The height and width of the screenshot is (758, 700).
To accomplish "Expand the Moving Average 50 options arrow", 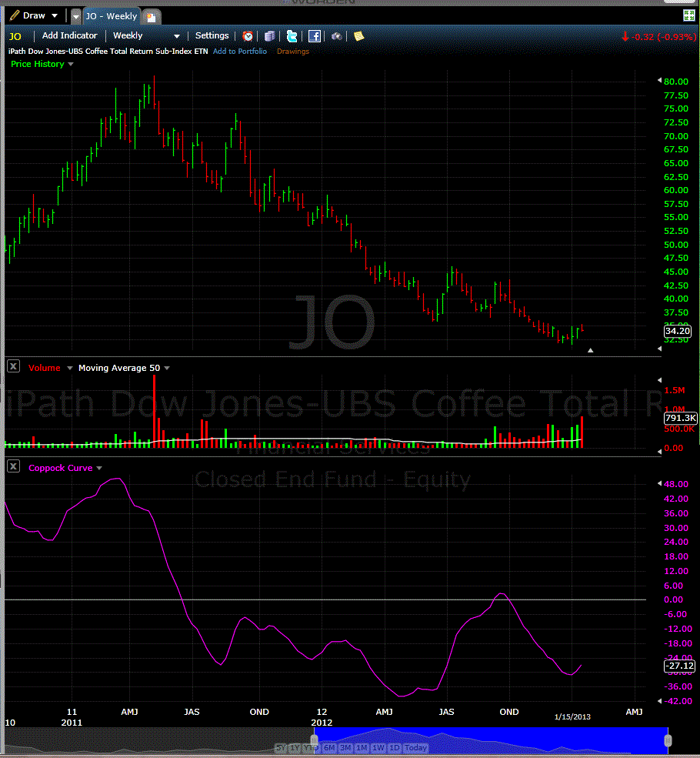I will click(x=167, y=368).
